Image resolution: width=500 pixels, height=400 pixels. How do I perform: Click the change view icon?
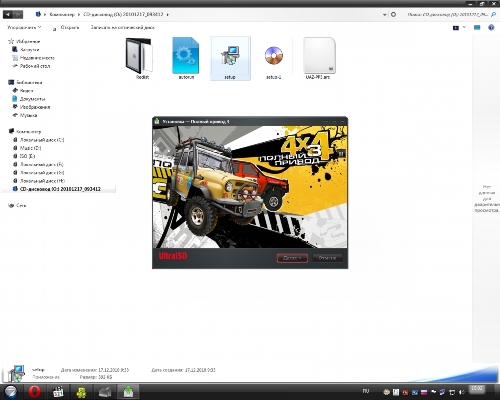(x=456, y=28)
